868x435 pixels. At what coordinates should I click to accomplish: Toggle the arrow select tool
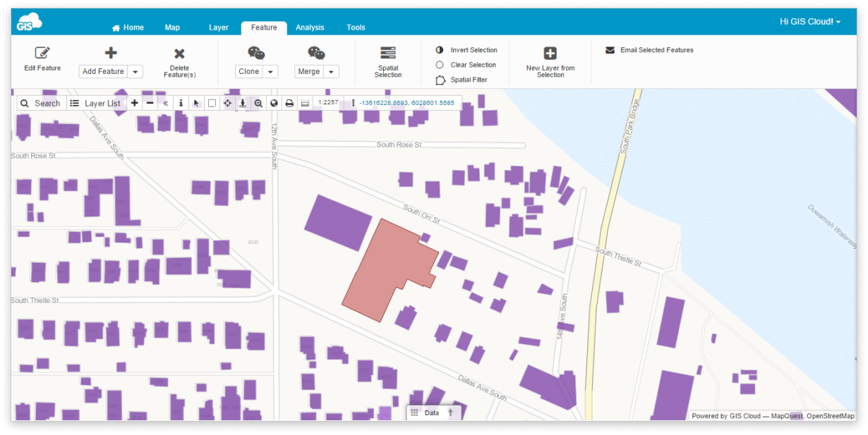[195, 103]
